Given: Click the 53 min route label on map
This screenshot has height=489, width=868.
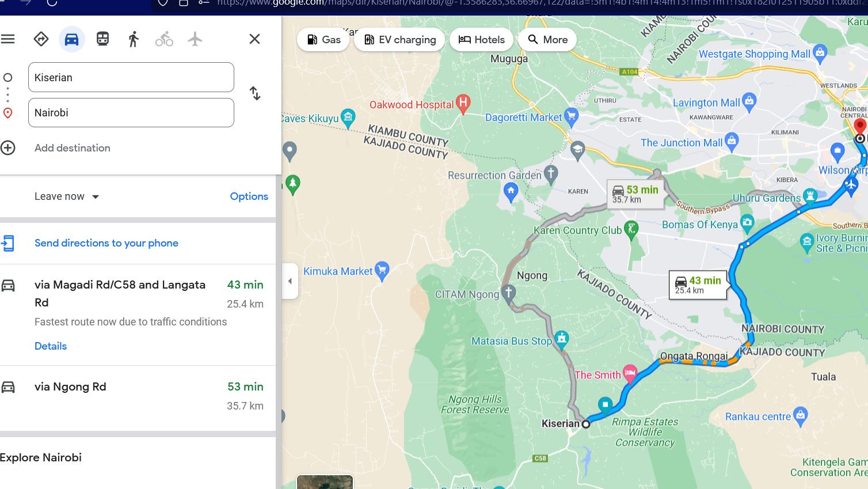Looking at the screenshot, I should tap(635, 194).
